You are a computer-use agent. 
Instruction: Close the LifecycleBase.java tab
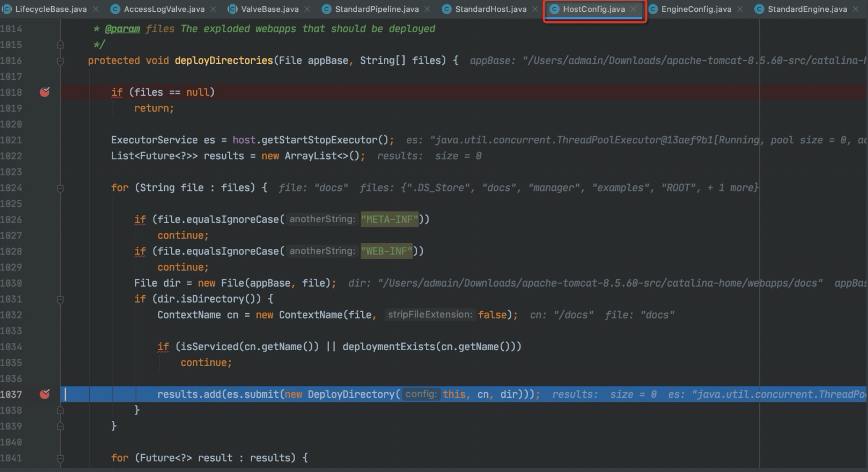click(x=96, y=9)
